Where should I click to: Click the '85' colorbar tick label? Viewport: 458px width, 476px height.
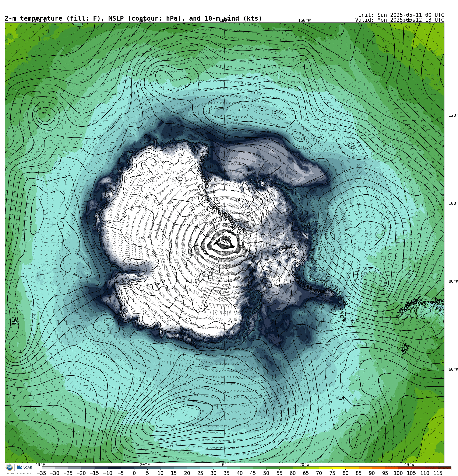click(x=359, y=473)
